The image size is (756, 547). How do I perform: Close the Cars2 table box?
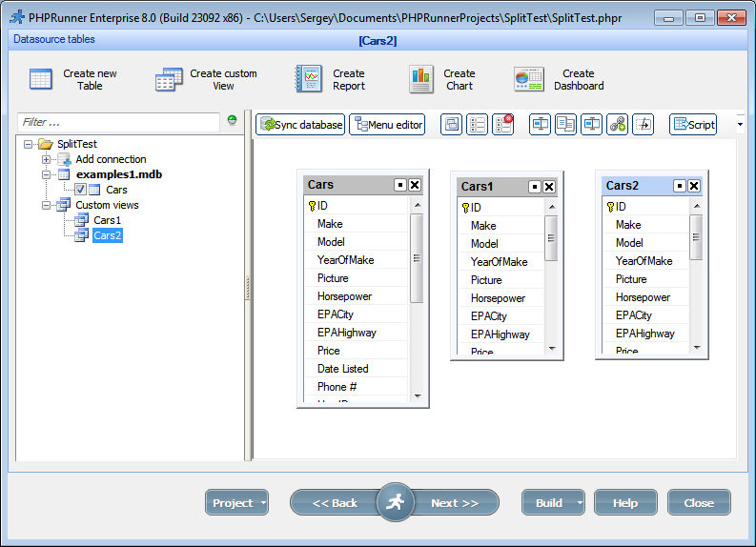tap(694, 186)
